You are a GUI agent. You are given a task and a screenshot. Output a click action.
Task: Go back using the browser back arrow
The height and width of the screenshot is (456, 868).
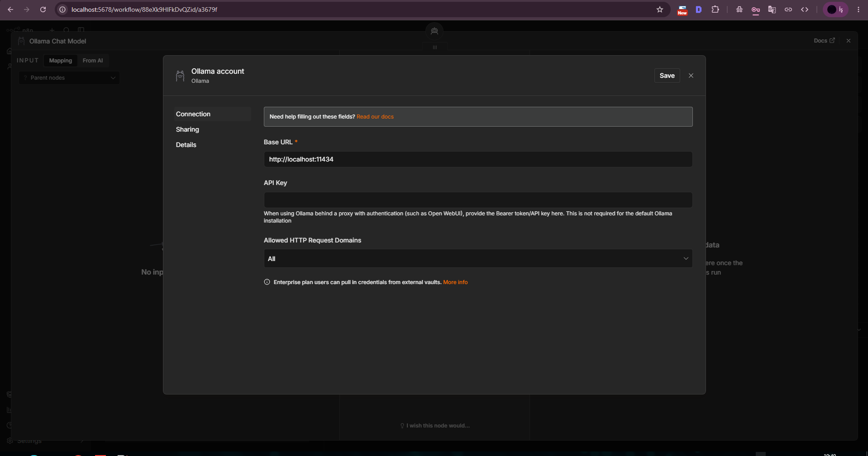pyautogui.click(x=10, y=9)
